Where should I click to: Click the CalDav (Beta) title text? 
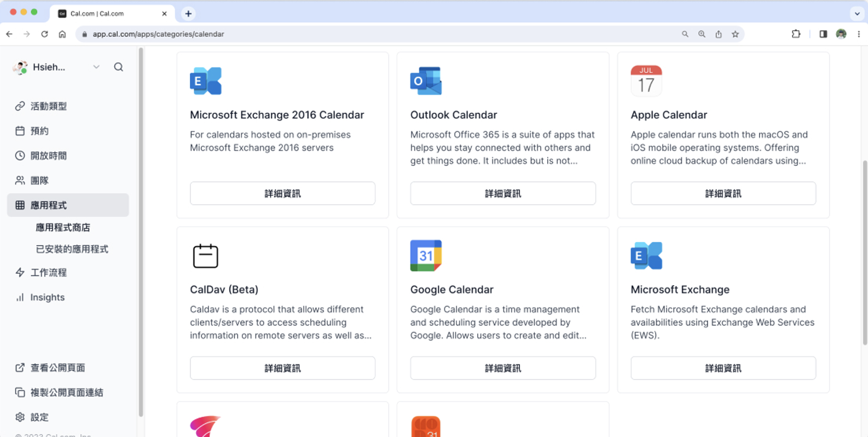[224, 289]
